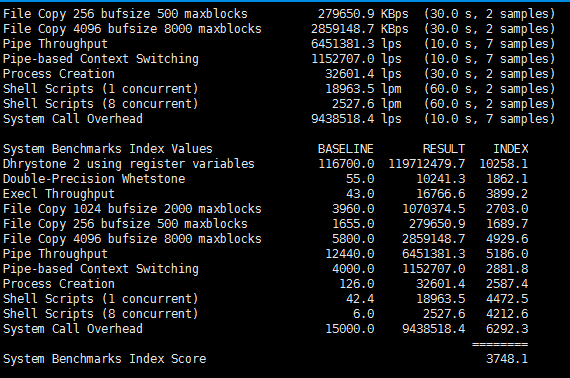Click the Double-Precision Whetstone row label
570x378 pixels.
94,179
